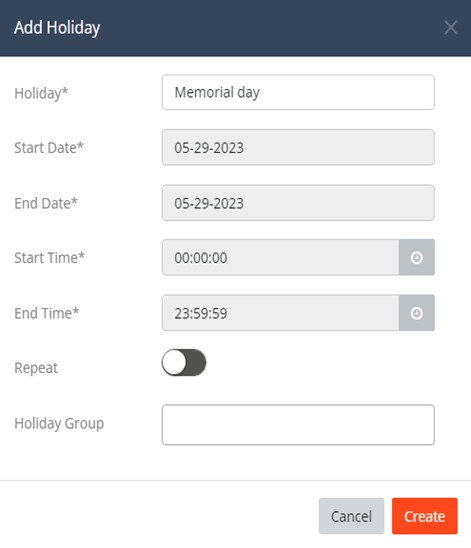The width and height of the screenshot is (471, 548).
Task: Toggle the Repeat switch on
Action: click(x=184, y=362)
